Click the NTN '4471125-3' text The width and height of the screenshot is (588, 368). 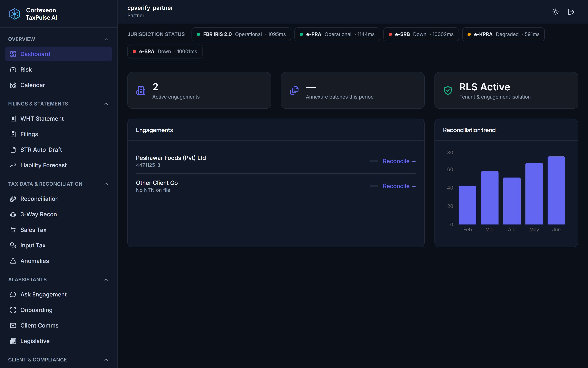pos(148,165)
